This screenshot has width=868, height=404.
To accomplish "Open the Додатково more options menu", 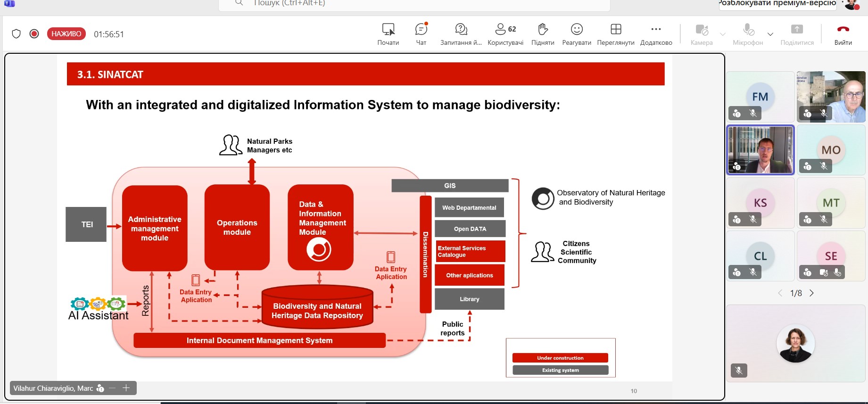I will click(x=656, y=34).
